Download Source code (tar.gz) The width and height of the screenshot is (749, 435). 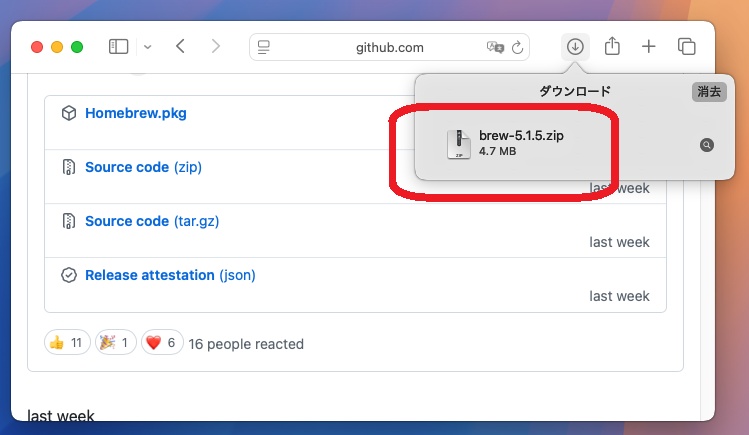pos(152,221)
